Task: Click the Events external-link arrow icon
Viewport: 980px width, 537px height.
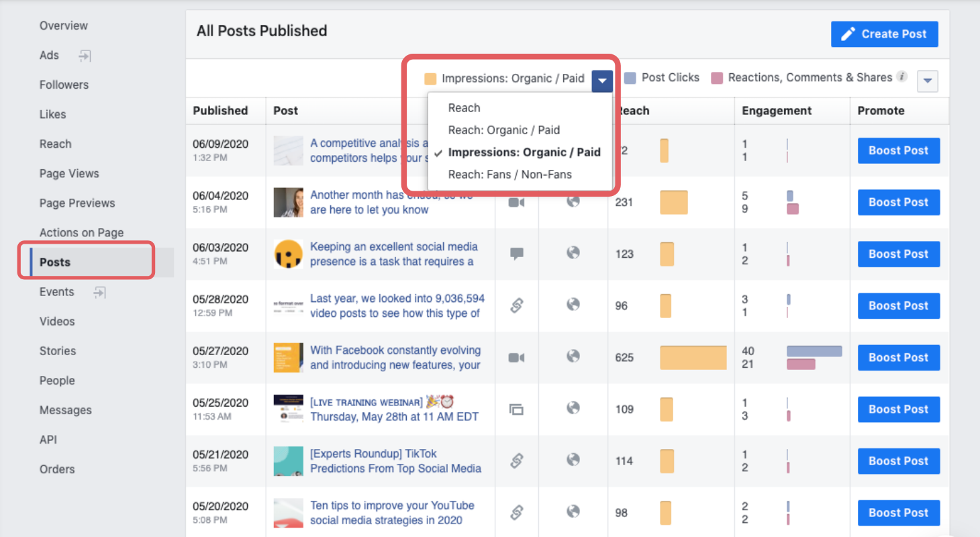Action: (x=99, y=292)
